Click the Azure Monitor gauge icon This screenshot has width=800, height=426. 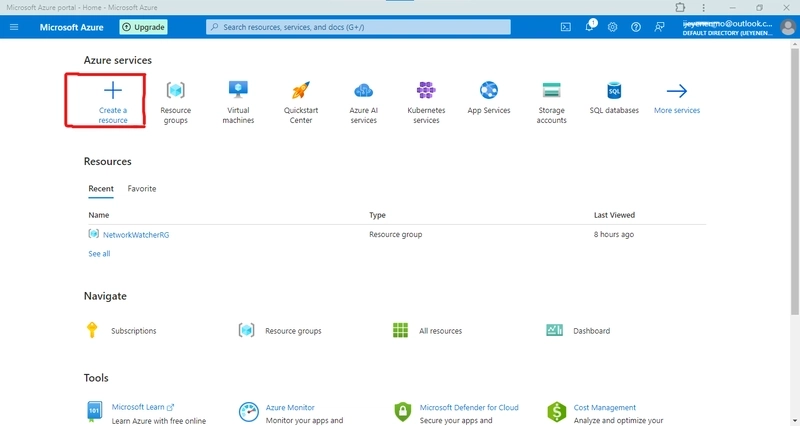(x=248, y=412)
